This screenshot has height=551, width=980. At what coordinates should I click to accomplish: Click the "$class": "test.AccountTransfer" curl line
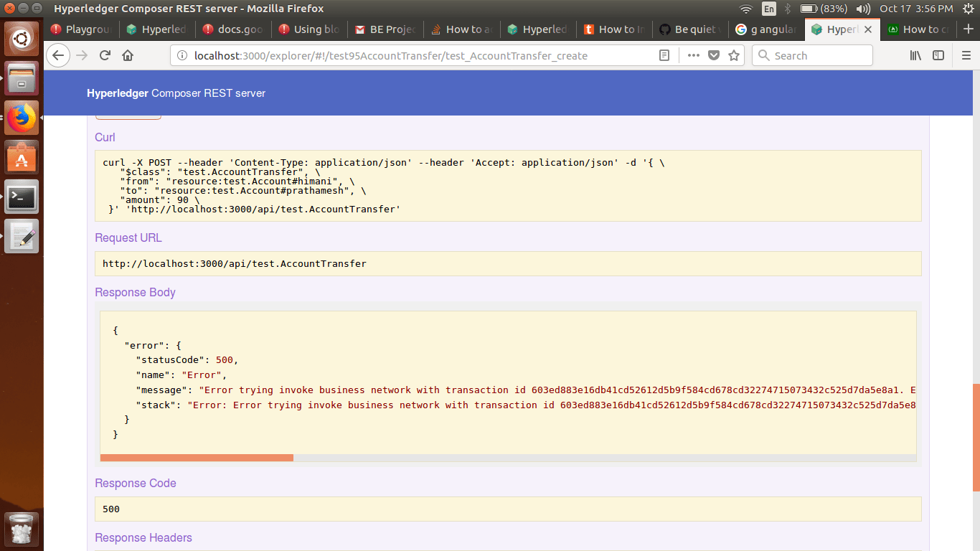point(220,172)
